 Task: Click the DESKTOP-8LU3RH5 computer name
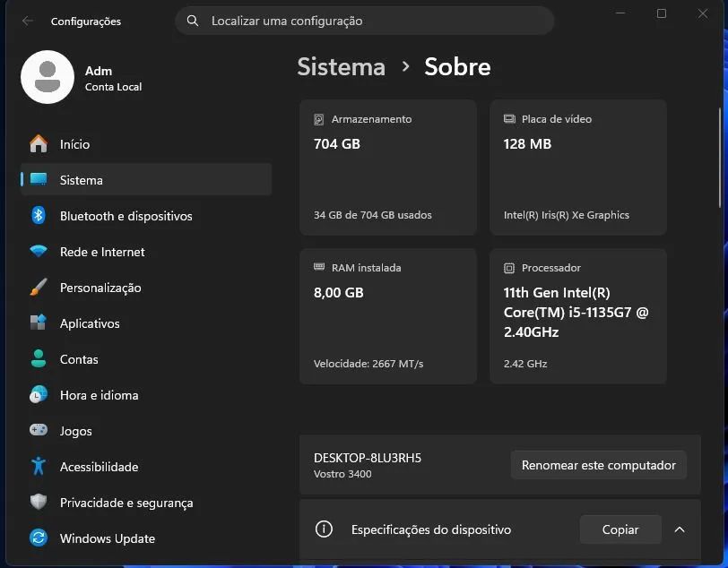tap(368, 458)
